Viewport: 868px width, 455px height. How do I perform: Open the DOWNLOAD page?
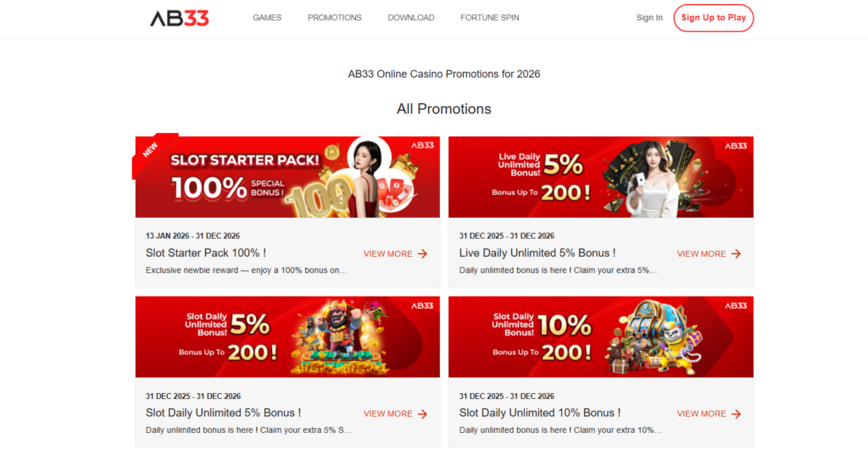point(411,18)
